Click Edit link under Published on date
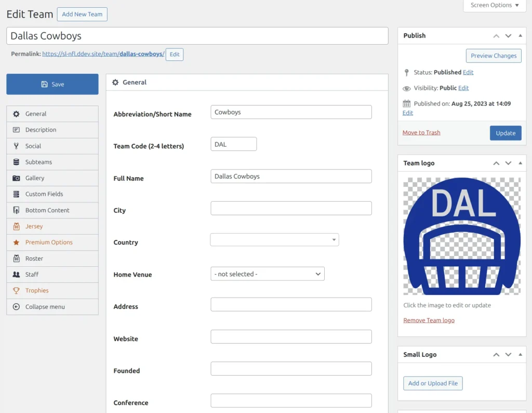 (408, 113)
